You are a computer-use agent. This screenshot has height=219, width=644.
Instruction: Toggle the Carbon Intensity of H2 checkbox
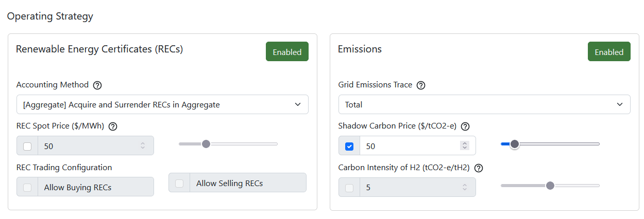(349, 188)
